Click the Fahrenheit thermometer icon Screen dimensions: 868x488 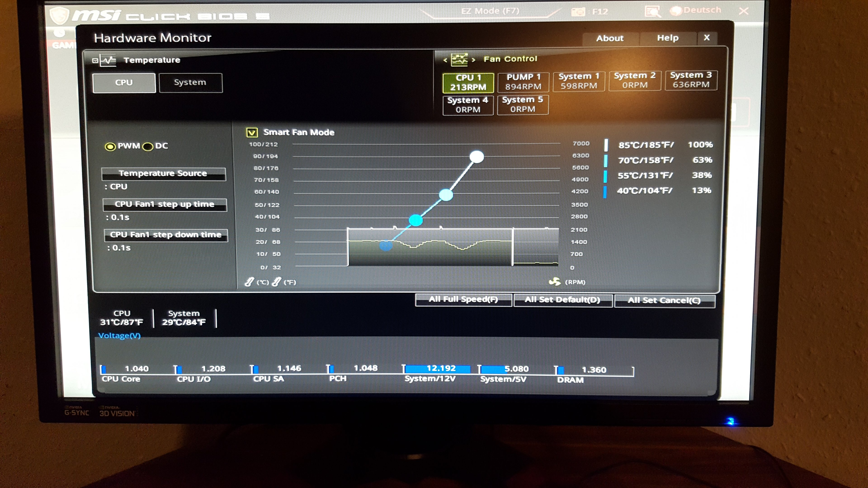276,282
